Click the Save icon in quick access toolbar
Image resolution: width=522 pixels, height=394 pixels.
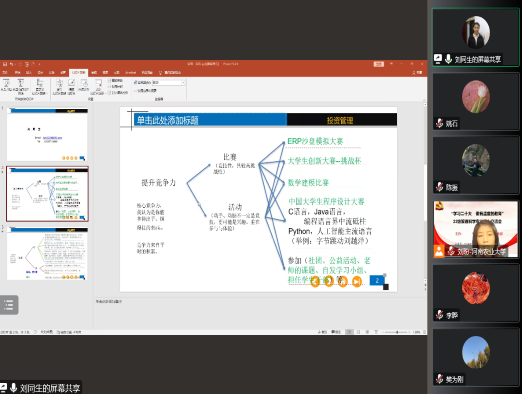pyautogui.click(x=5, y=64)
